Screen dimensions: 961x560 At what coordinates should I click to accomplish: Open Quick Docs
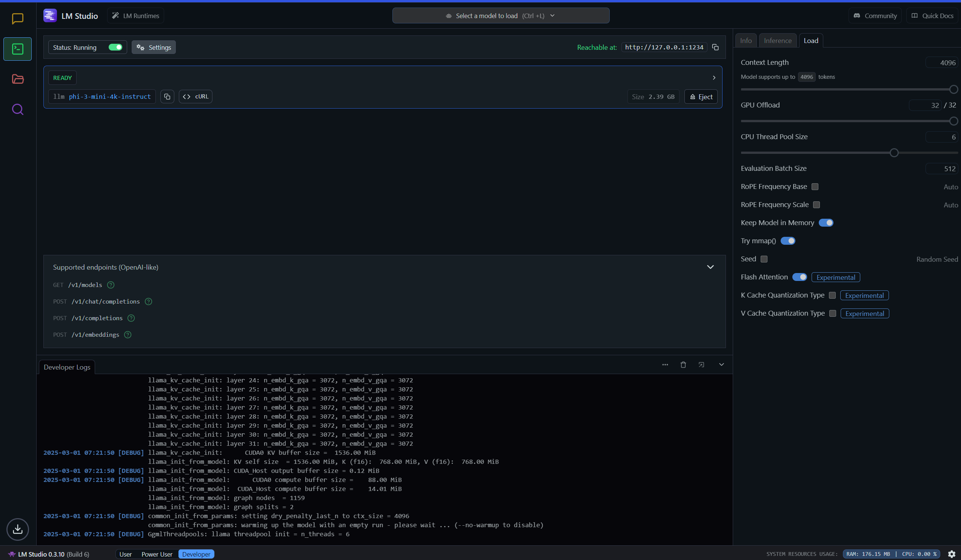[x=932, y=15]
